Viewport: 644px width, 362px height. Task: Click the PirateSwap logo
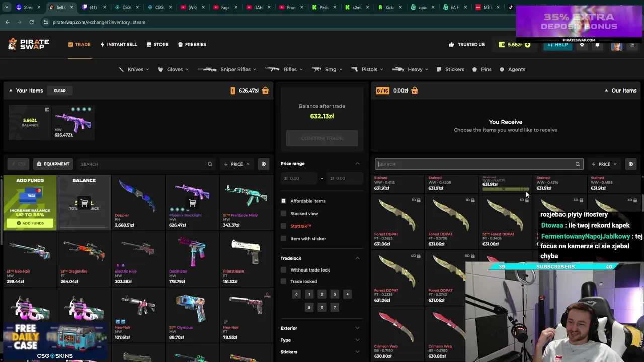[29, 44]
